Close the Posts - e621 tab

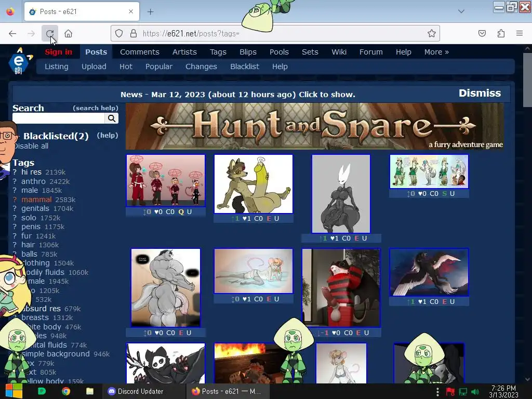[x=131, y=11]
